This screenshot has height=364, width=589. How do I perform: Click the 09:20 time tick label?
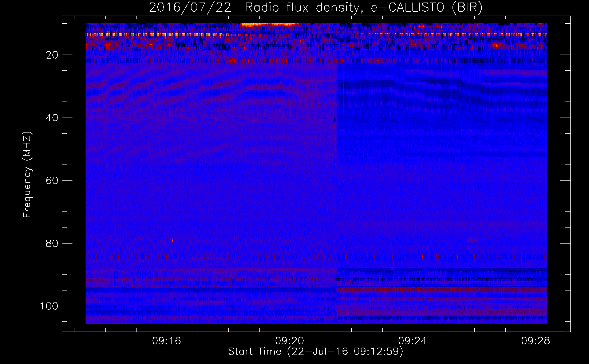click(x=290, y=341)
